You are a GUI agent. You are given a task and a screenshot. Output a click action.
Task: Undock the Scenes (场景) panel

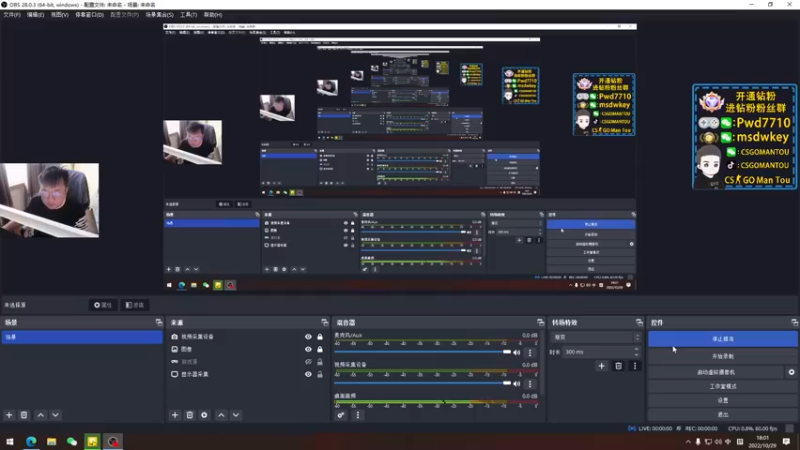point(159,322)
